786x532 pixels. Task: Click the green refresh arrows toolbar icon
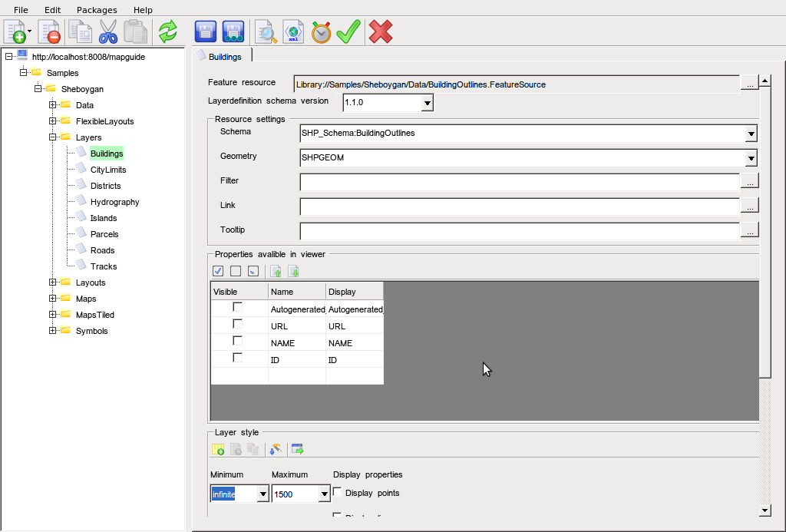point(167,31)
